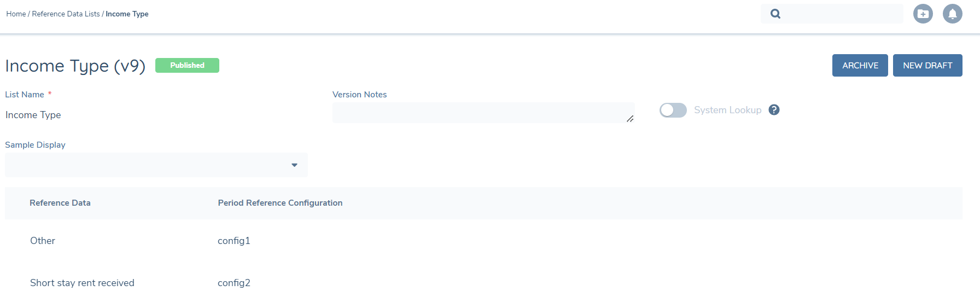This screenshot has width=980, height=308.
Task: Navigate to Reference Data Lists breadcrumb
Action: pyautogui.click(x=66, y=14)
